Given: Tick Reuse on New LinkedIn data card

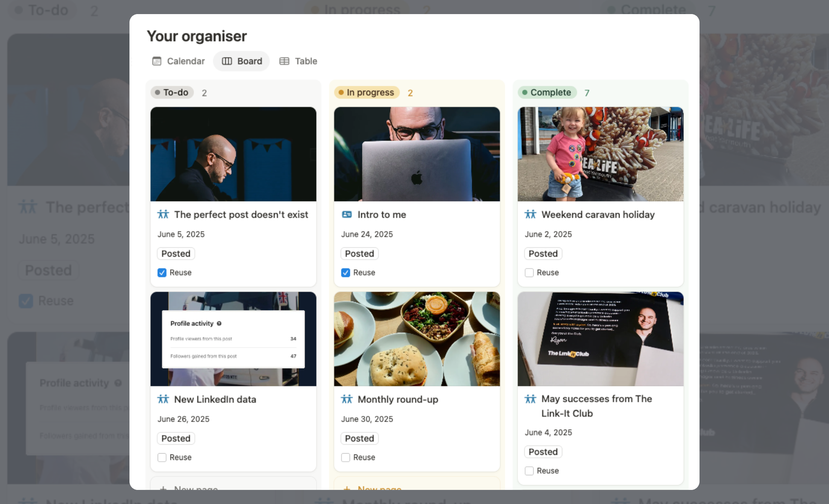Looking at the screenshot, I should 162,457.
